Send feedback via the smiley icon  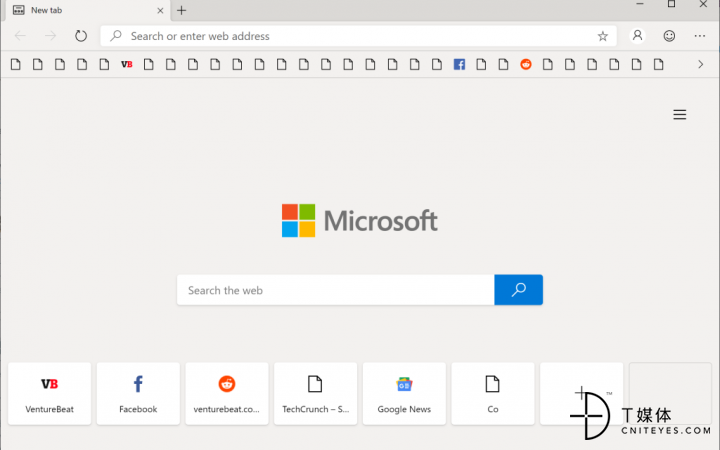tap(669, 36)
